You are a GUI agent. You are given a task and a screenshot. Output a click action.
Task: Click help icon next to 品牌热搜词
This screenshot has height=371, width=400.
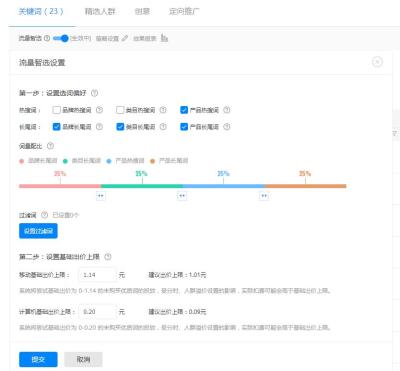(99, 110)
